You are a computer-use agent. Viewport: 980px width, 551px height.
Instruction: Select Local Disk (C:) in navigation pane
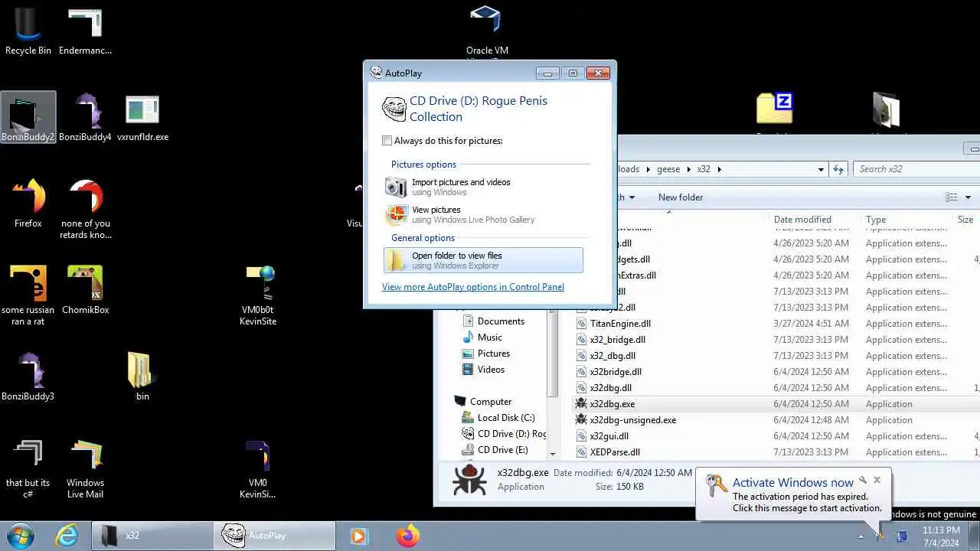498,418
